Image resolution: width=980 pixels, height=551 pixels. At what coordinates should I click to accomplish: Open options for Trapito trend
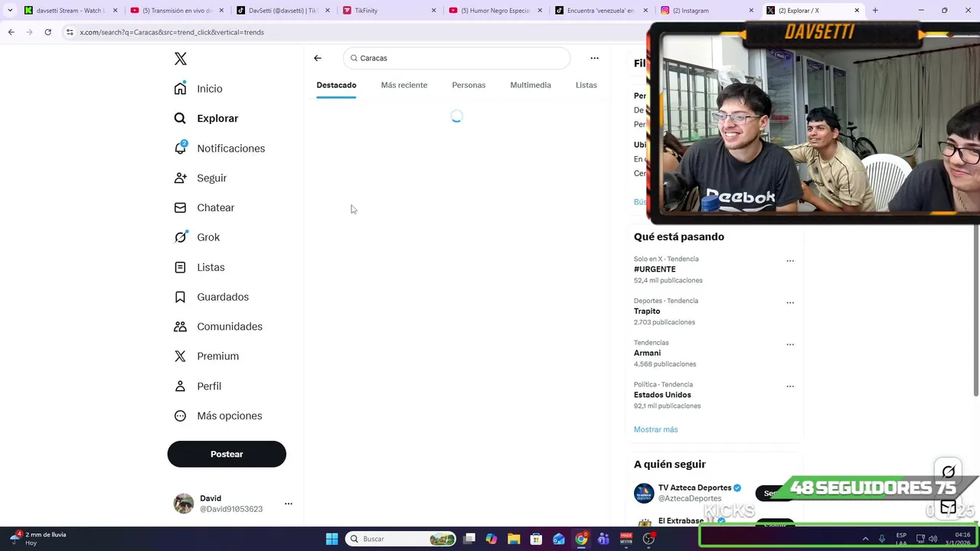click(x=790, y=302)
